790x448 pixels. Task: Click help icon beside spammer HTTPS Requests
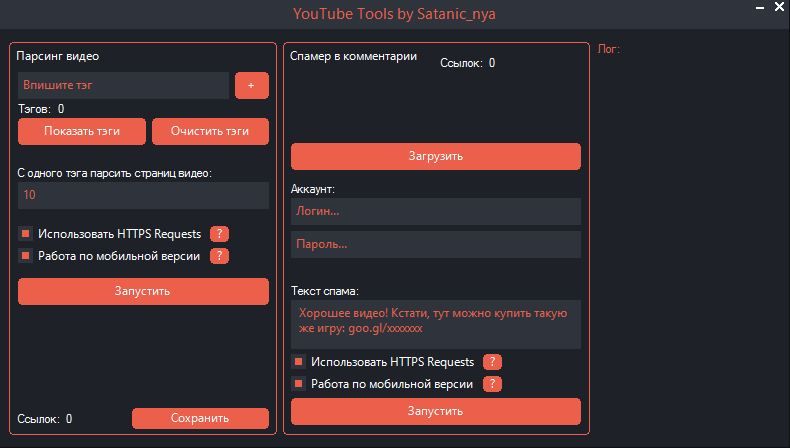tap(492, 362)
